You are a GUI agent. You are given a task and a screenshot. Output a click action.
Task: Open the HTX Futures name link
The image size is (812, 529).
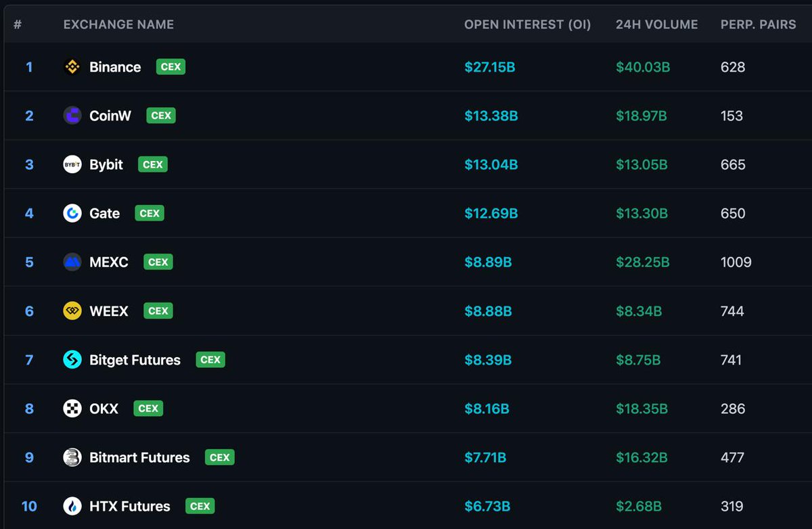(x=130, y=506)
